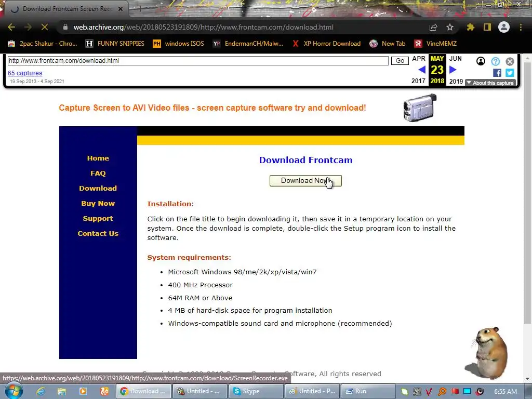The width and height of the screenshot is (532, 399).
Task: Close the Wayback Machine toolbar
Action: point(510,61)
